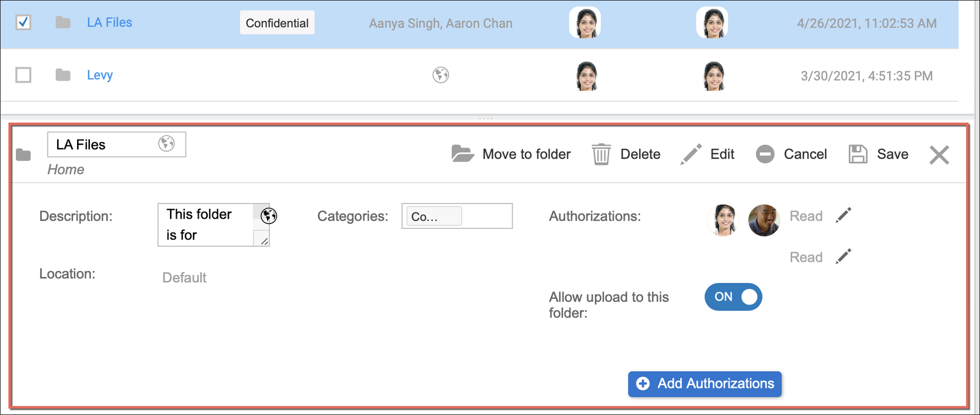Open the Levy folder link
This screenshot has height=415, width=980.
point(100,75)
